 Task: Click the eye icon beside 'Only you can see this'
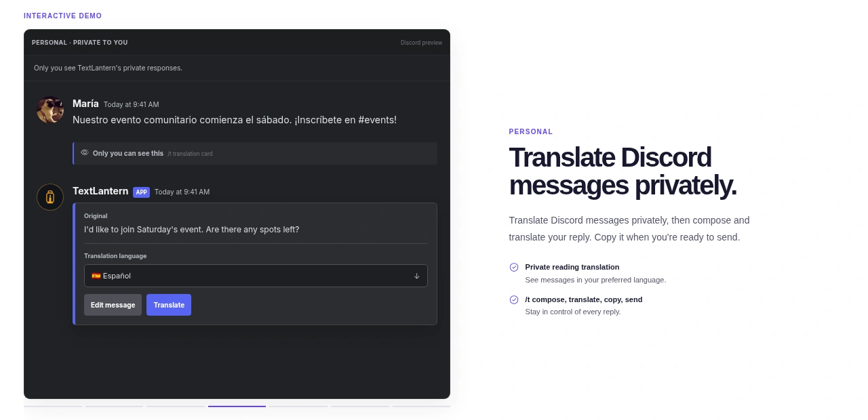tap(85, 152)
